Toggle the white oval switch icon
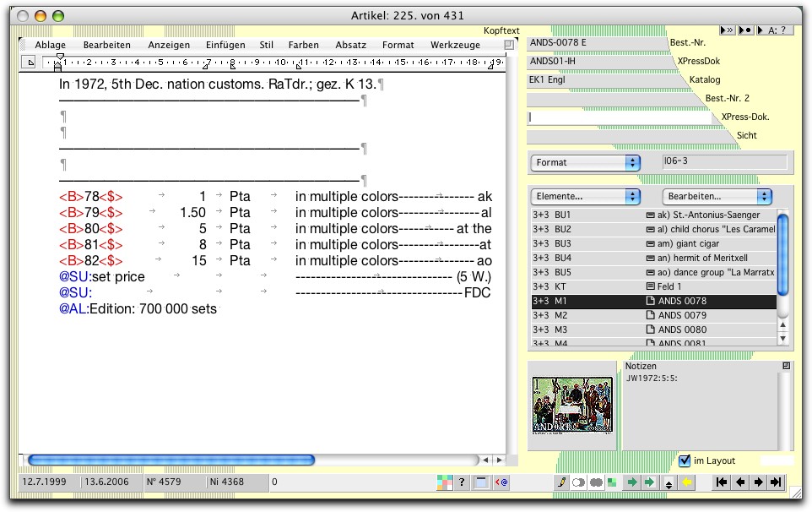 pyautogui.click(x=579, y=482)
